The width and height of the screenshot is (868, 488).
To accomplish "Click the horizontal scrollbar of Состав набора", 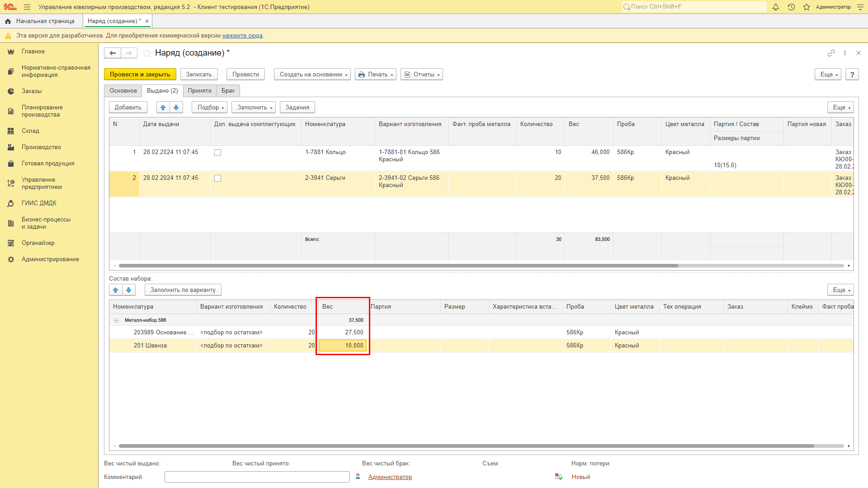I will [467, 446].
